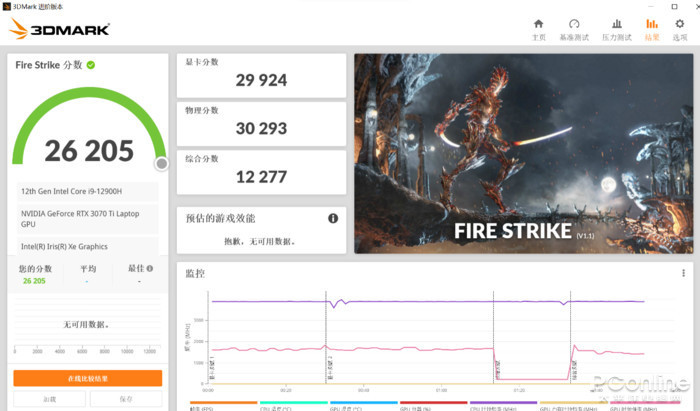Toggle the orange frame rate (FPS) legend

[223, 406]
